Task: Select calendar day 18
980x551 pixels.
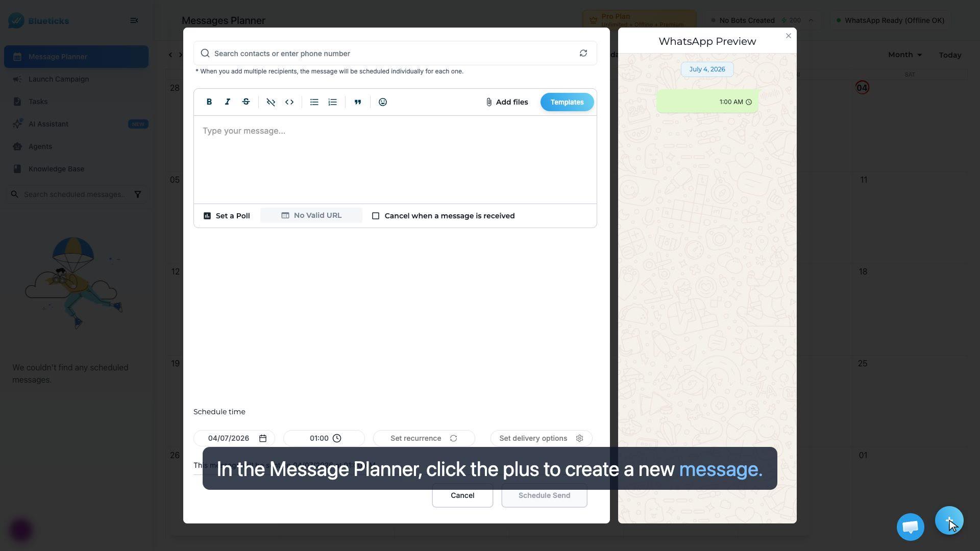Action: [x=863, y=271]
